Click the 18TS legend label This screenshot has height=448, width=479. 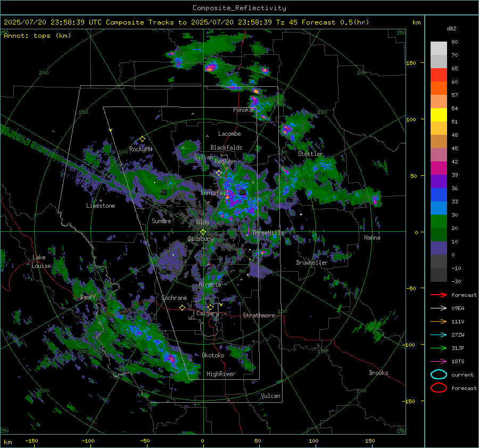pos(458,362)
